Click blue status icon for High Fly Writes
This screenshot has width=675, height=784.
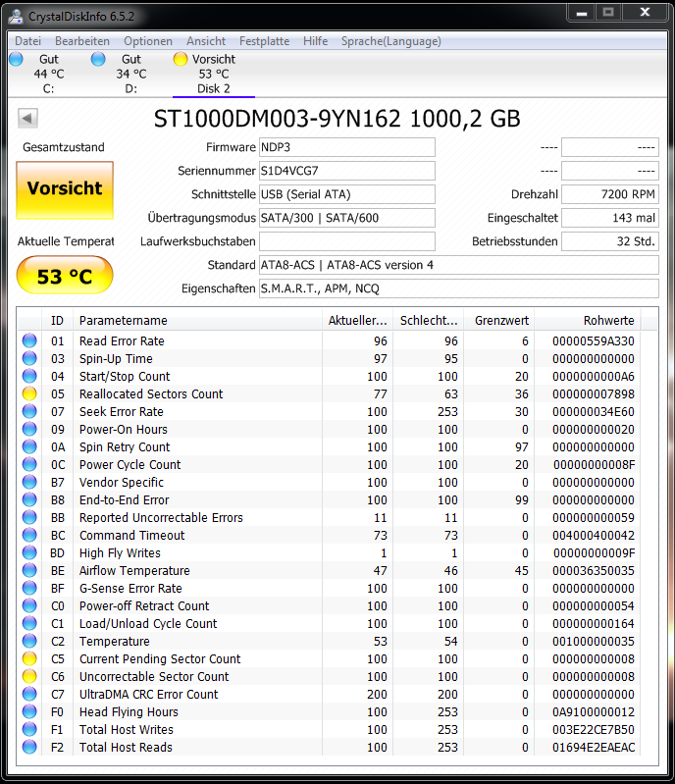click(29, 552)
